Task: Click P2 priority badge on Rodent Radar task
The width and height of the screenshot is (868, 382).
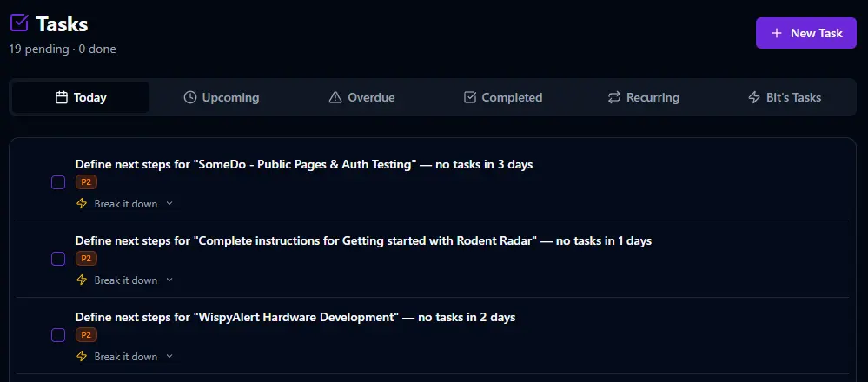Action: pos(86,259)
